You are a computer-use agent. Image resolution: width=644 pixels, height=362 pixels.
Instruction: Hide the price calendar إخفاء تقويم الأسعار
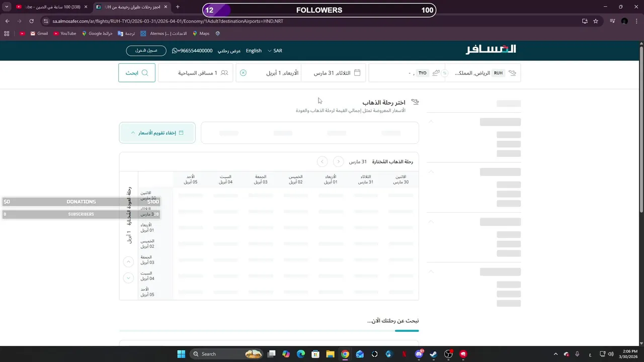click(157, 133)
